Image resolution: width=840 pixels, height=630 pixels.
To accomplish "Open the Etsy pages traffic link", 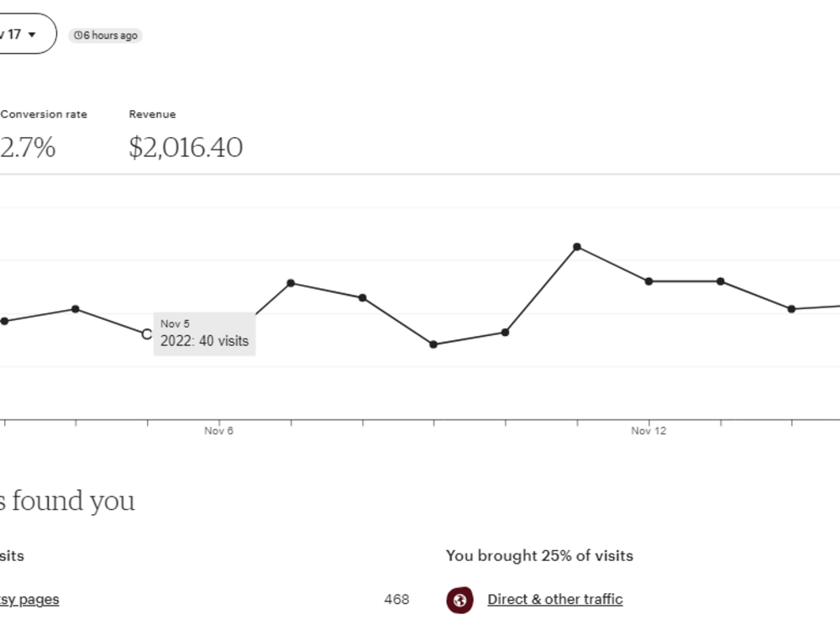I will click(29, 600).
